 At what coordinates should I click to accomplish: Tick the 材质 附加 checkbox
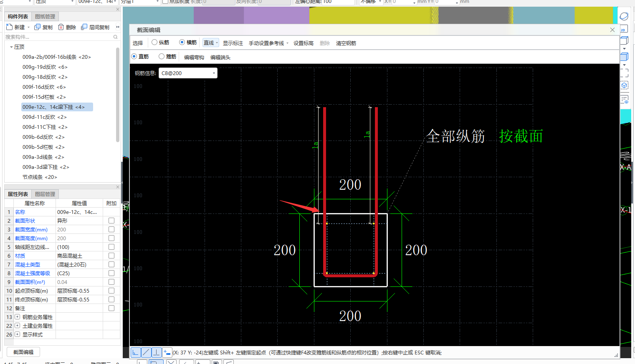click(x=111, y=256)
